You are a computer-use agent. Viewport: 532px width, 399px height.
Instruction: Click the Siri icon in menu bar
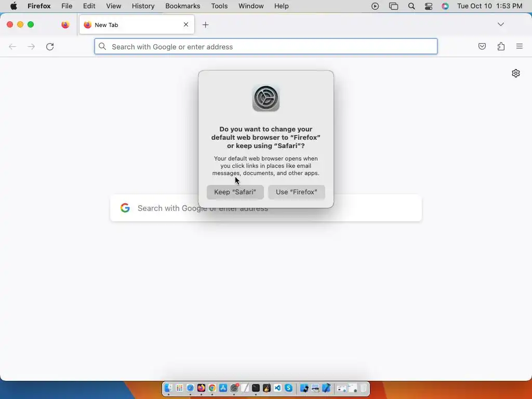pyautogui.click(x=445, y=6)
